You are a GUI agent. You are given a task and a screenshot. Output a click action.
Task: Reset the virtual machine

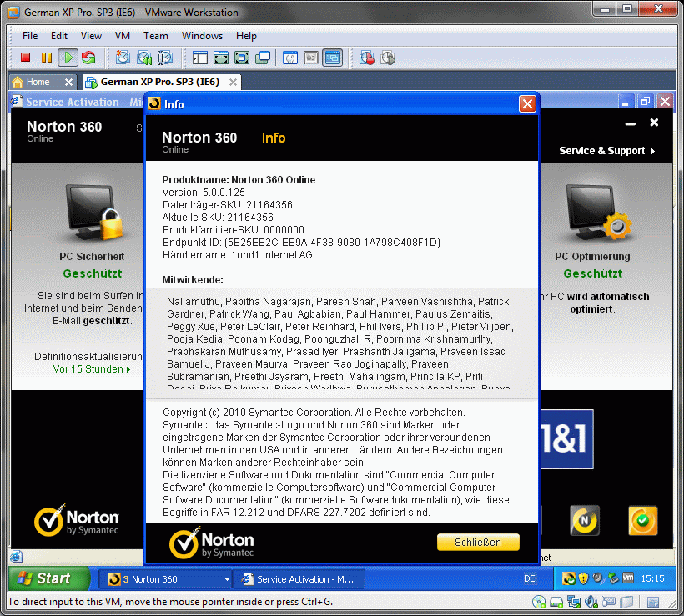coord(88,58)
